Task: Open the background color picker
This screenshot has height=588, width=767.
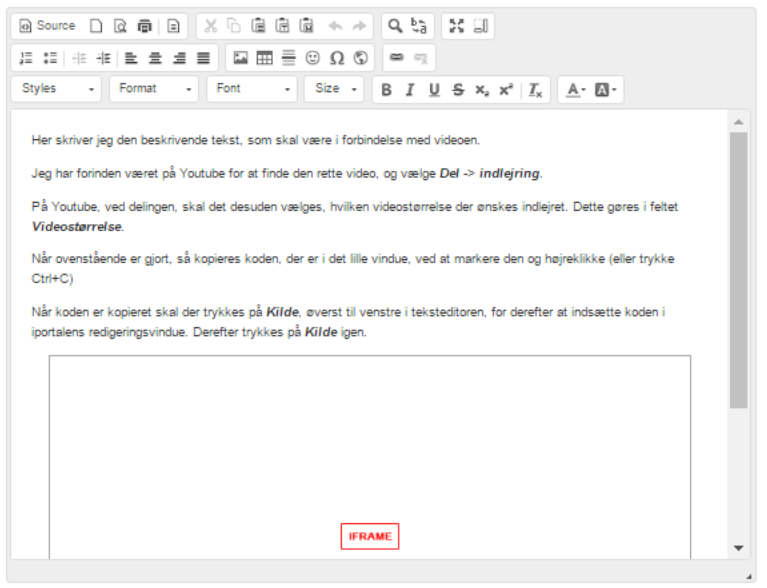Action: click(606, 90)
